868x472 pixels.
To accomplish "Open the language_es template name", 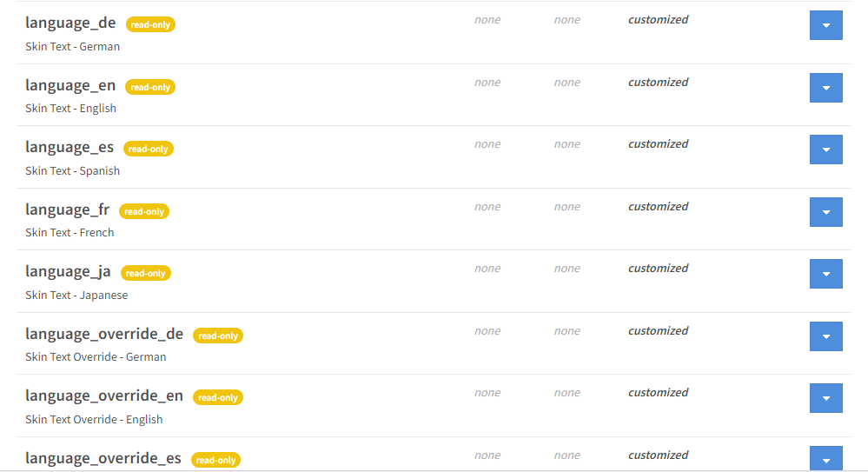I will (70, 148).
